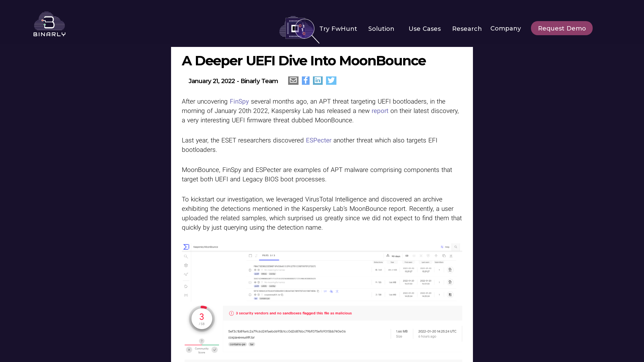Share the article on Twitter
The image size is (644, 362).
(x=331, y=80)
